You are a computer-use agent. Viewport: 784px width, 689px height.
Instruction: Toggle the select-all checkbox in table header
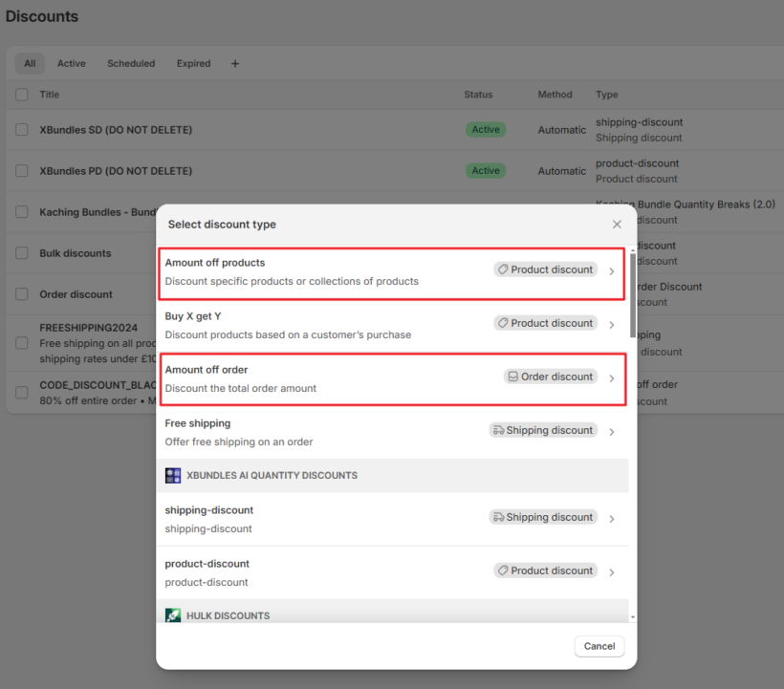pyautogui.click(x=22, y=95)
